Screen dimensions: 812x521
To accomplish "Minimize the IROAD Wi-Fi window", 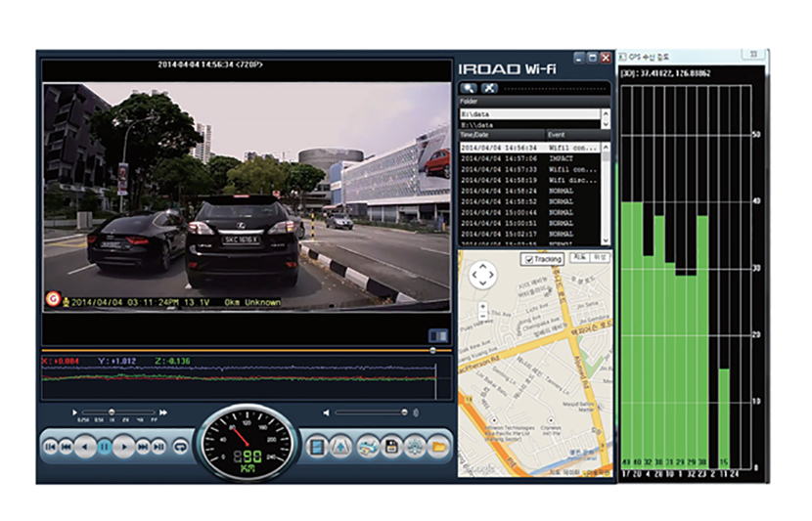I will pyautogui.click(x=579, y=58).
